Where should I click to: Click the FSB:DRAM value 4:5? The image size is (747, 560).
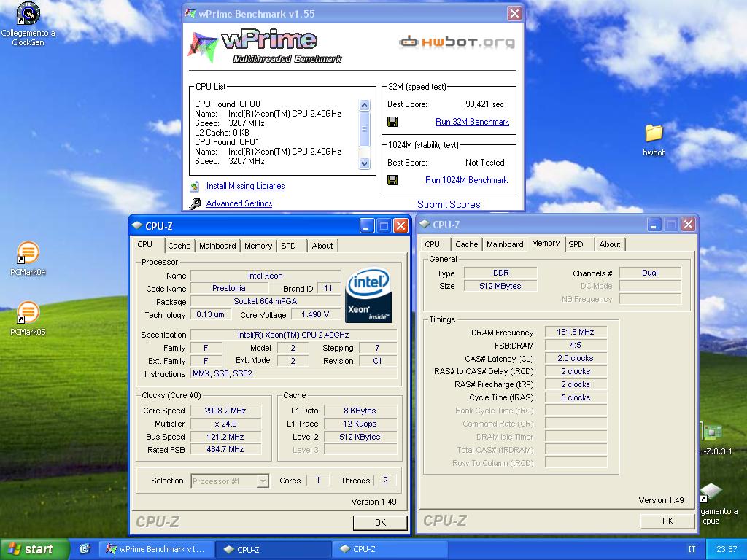pyautogui.click(x=576, y=345)
